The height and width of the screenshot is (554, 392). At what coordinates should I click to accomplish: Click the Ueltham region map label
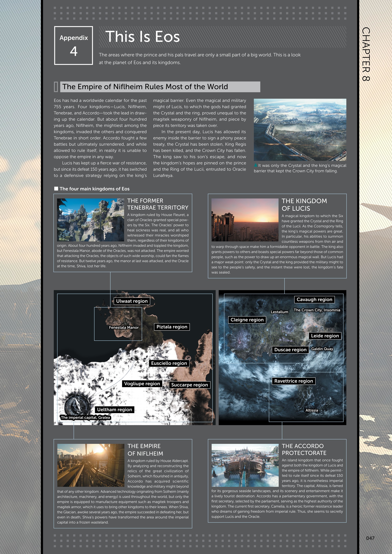(115, 410)
